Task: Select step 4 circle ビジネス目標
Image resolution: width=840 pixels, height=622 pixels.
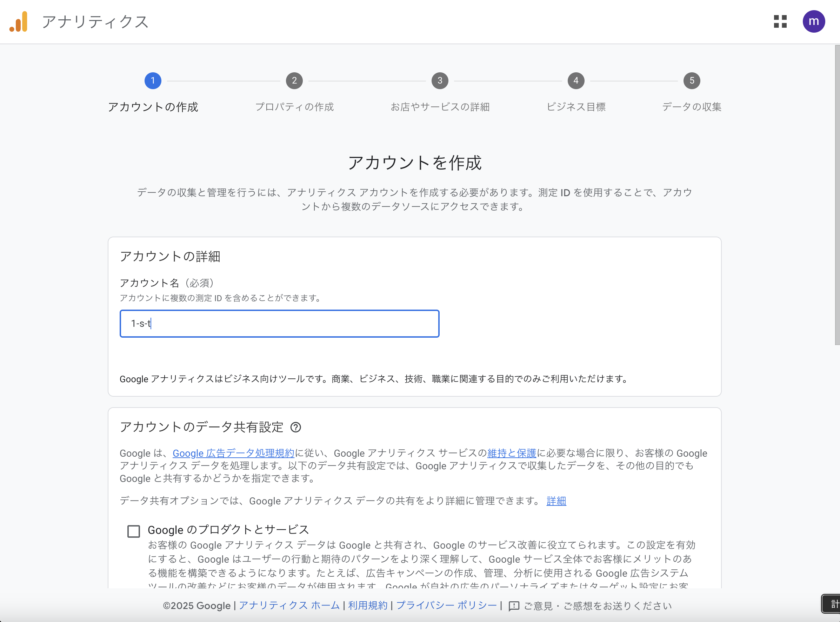Action: click(x=576, y=81)
